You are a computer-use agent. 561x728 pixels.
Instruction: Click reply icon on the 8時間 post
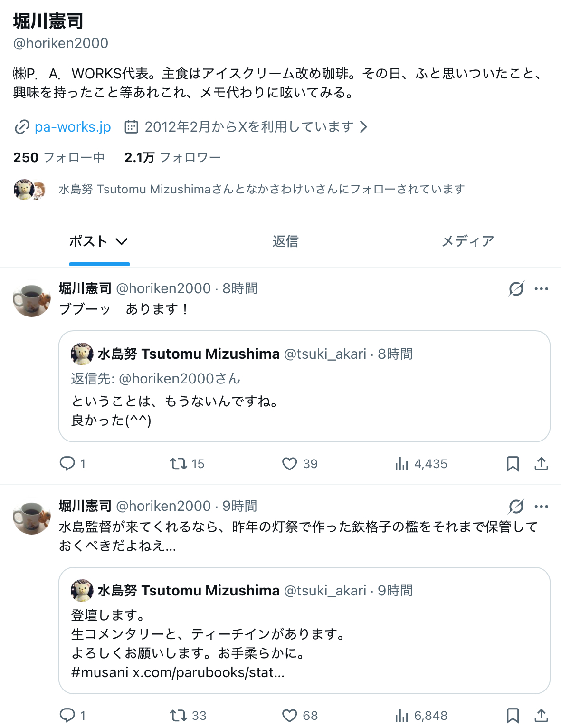click(x=67, y=463)
